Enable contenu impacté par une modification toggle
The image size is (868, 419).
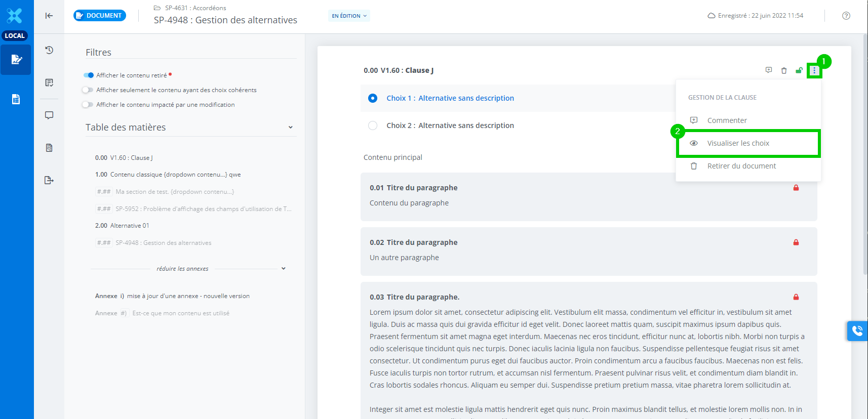point(88,105)
